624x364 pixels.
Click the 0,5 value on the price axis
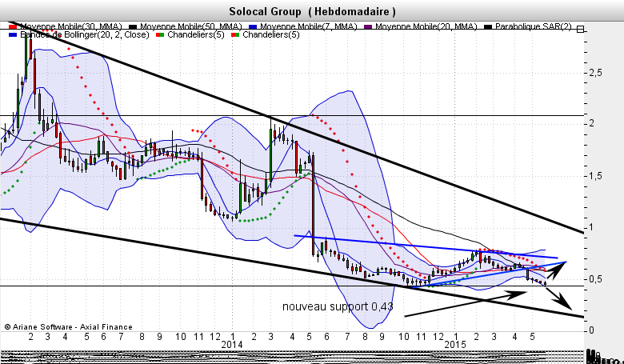(x=595, y=279)
